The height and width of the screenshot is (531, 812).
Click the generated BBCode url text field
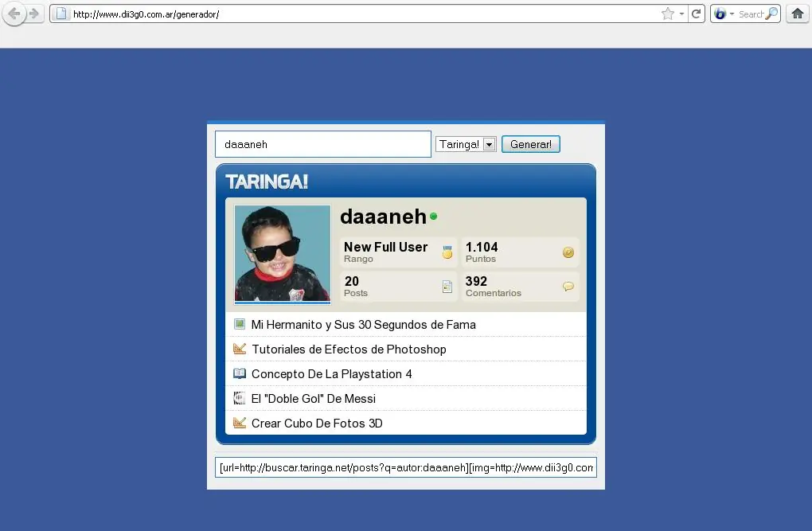pos(406,467)
